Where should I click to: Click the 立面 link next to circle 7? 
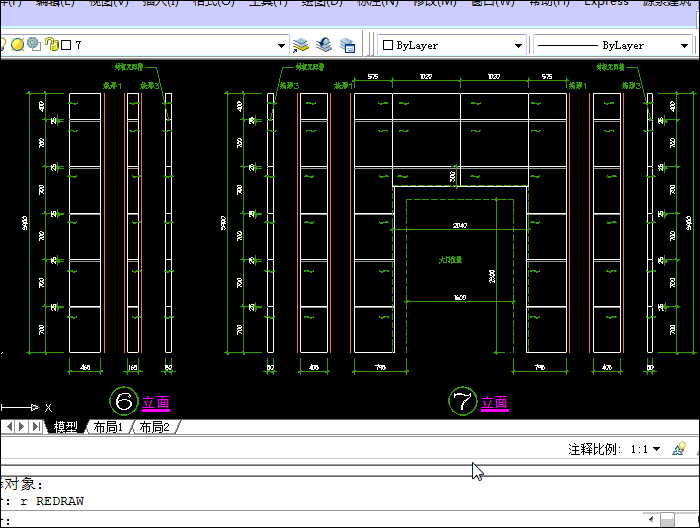coord(494,403)
